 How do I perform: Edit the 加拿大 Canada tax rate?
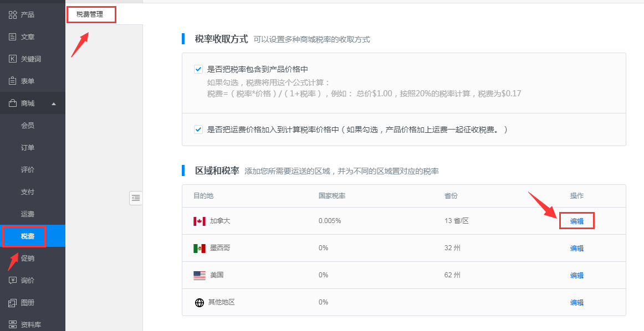point(576,221)
